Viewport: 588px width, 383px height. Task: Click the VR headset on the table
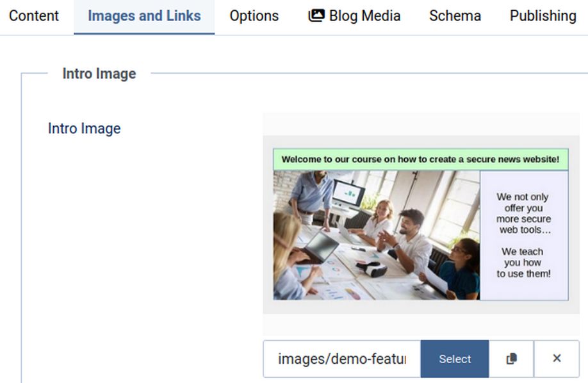coord(371,268)
